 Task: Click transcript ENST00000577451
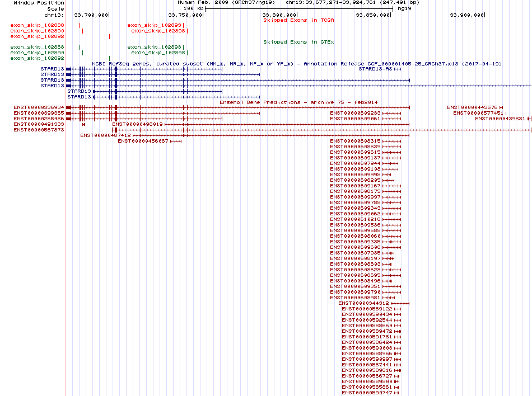pyautogui.click(x=478, y=113)
